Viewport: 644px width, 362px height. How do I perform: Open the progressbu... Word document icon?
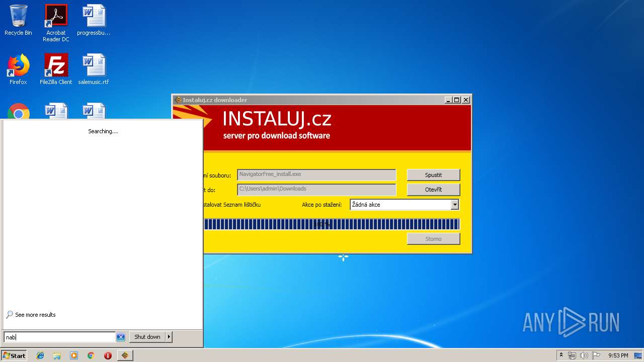coord(94,20)
